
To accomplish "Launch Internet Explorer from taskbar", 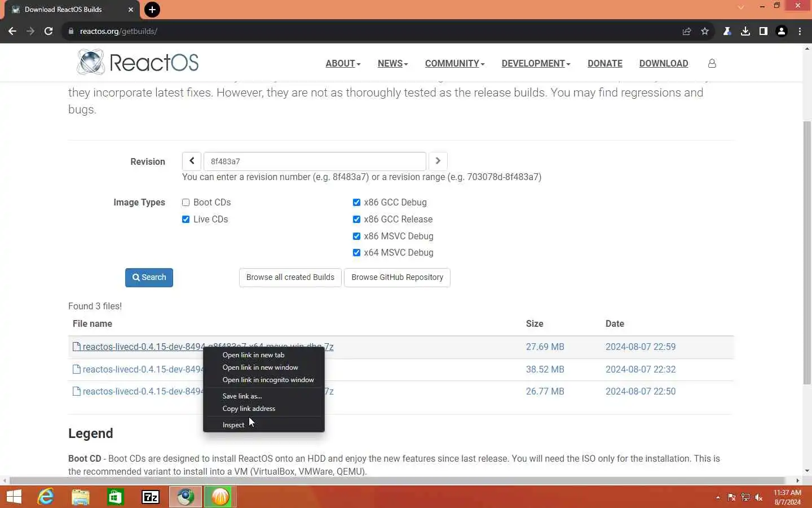I will 46,497.
